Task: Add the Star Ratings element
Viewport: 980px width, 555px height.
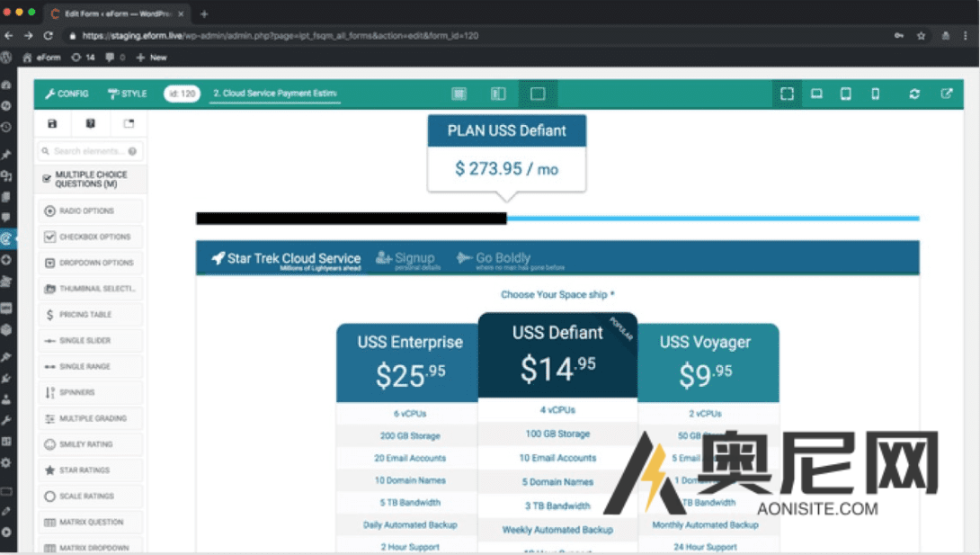Action: 91,470
